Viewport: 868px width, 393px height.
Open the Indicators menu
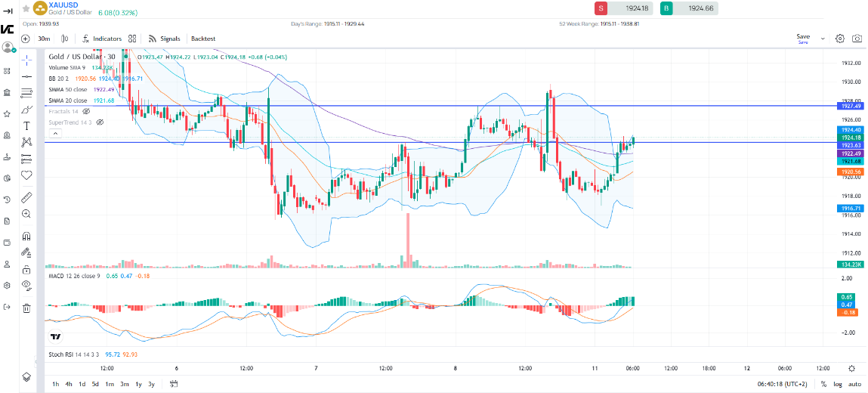click(101, 39)
